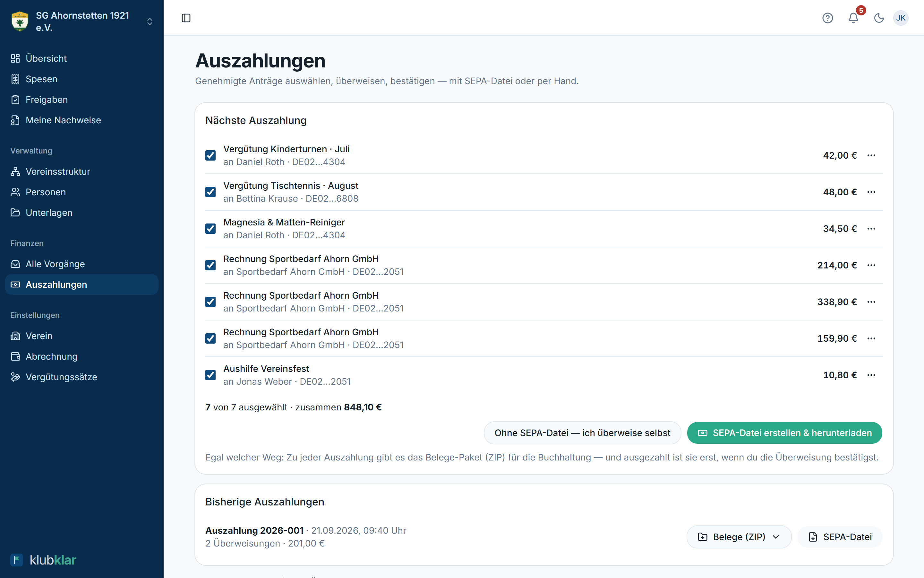The image size is (924, 578).
Task: Click Ohne SEPA-Datei — ich überweise selbst
Action: point(582,433)
